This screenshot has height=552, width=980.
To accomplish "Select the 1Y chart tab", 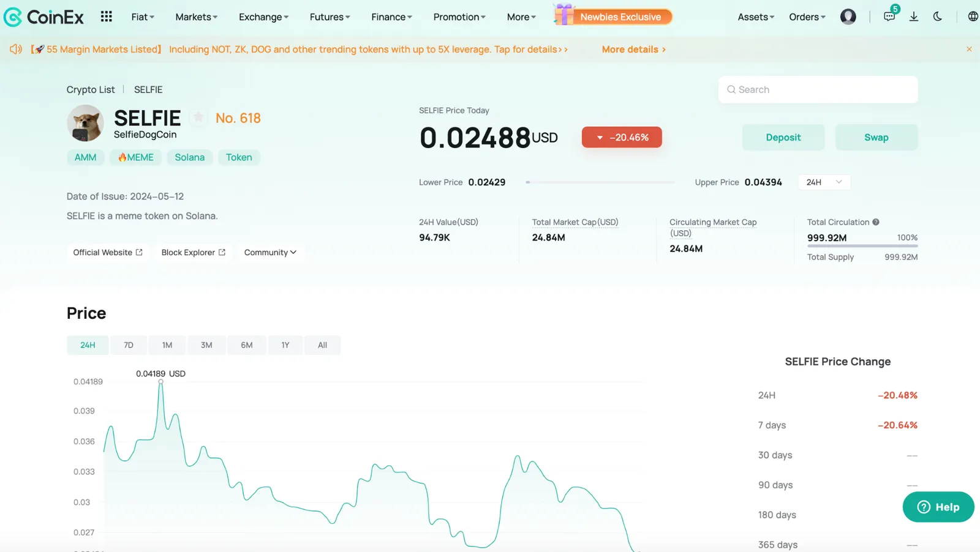I will point(285,345).
